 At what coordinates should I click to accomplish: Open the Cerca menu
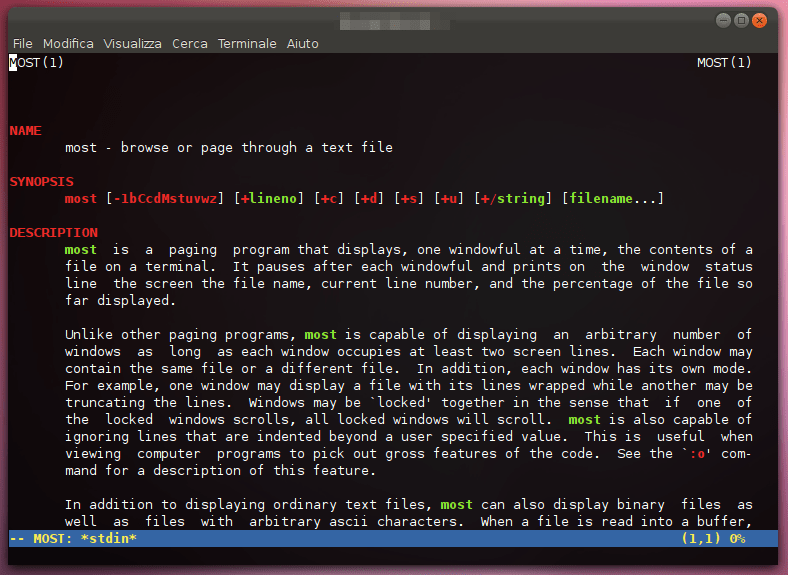click(x=190, y=44)
